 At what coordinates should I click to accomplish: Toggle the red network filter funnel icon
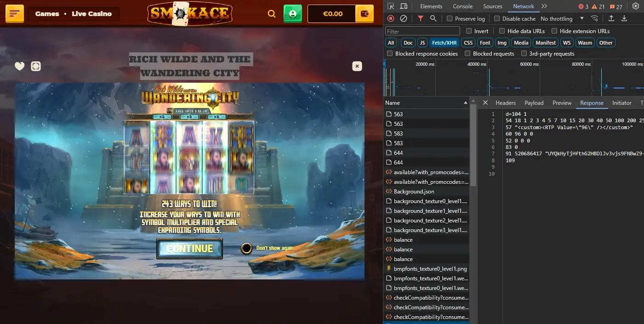(421, 18)
